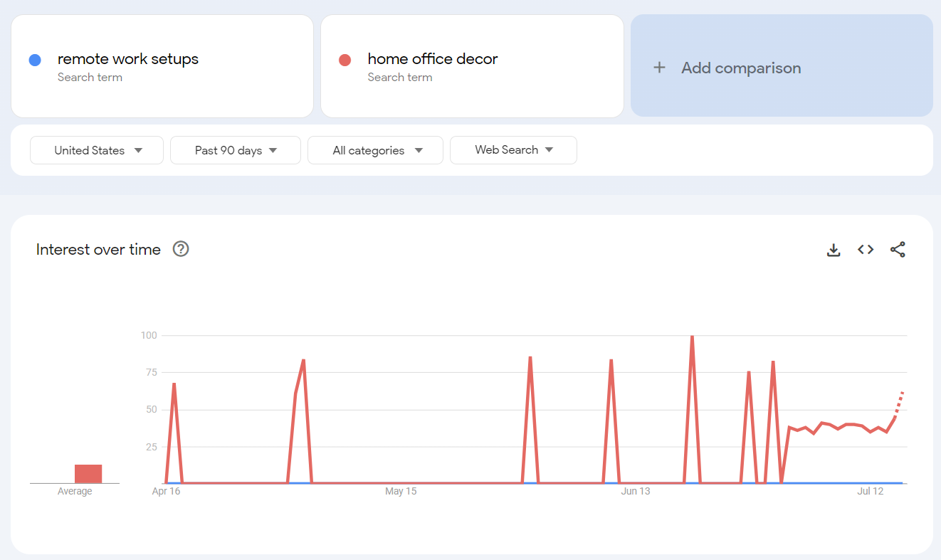Open the United States region dropdown
Image resolution: width=941 pixels, height=560 pixels.
click(x=97, y=150)
